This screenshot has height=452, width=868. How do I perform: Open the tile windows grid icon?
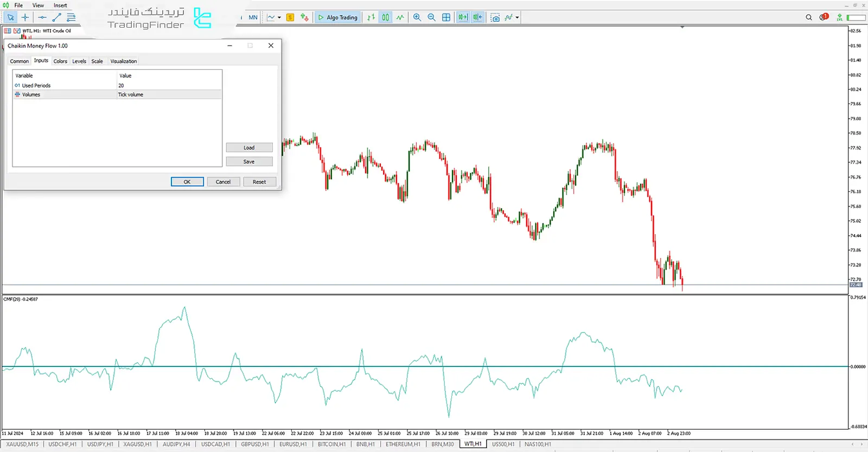tap(446, 17)
